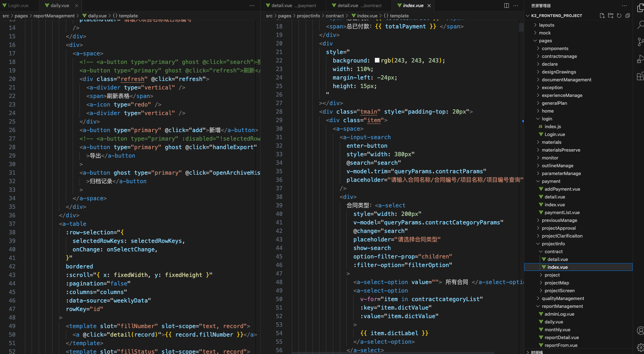Click the Vue icon beside reportDetail.vue
Image resolution: width=644 pixels, height=354 pixels.
pos(541,337)
